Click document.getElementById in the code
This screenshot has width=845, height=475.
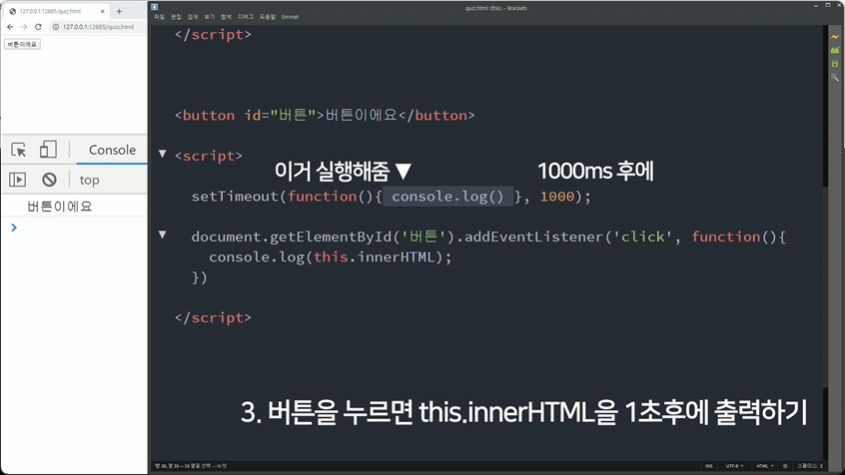[x=291, y=237]
